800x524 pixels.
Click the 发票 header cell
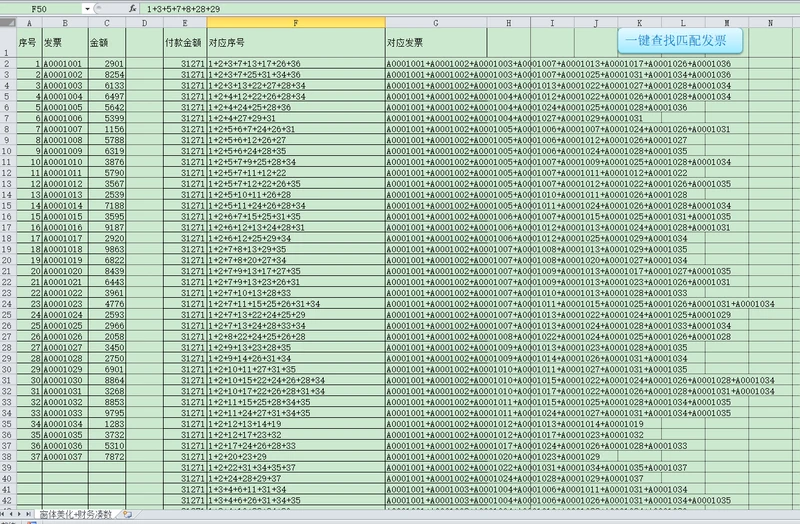[65, 42]
